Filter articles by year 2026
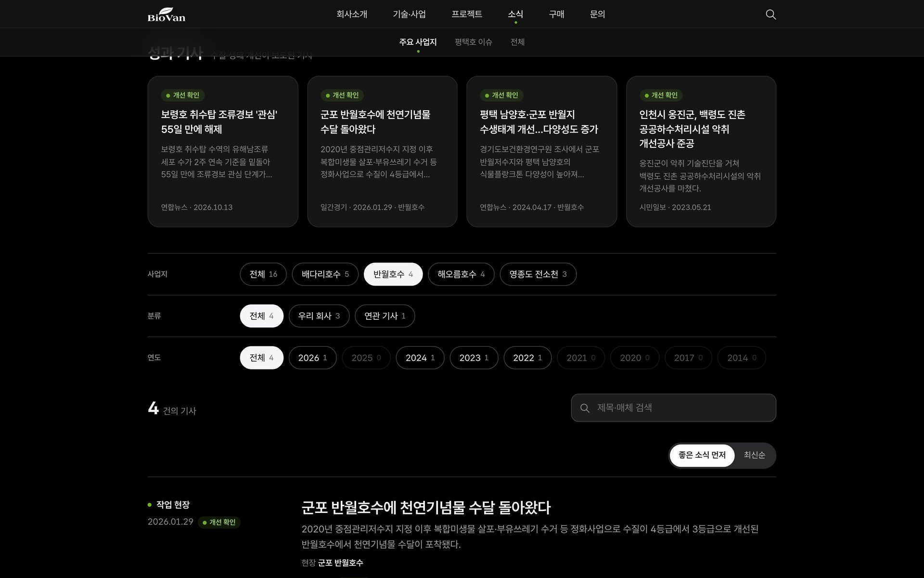The width and height of the screenshot is (924, 578). pyautogui.click(x=313, y=358)
